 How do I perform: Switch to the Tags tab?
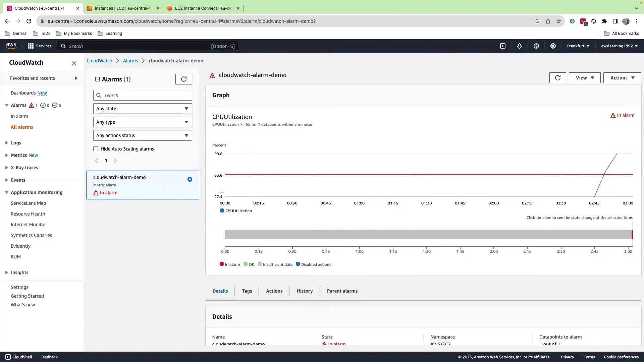tap(247, 291)
